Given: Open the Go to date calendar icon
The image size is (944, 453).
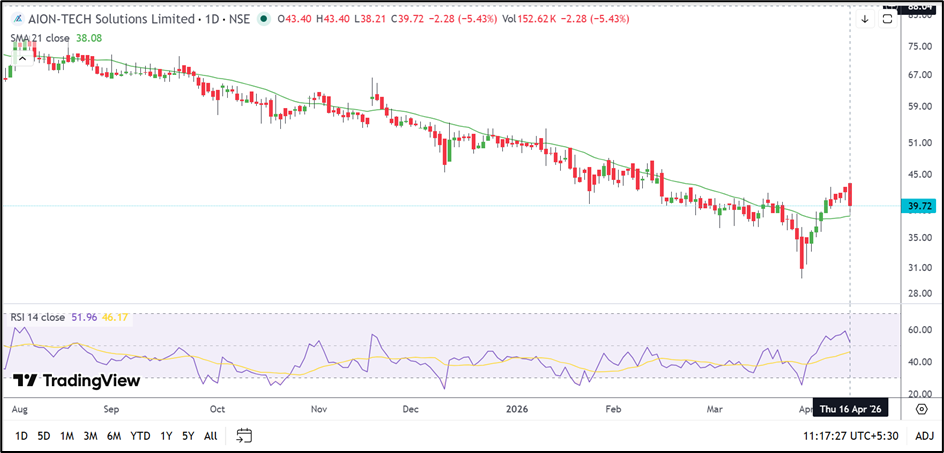Looking at the screenshot, I should [x=244, y=435].
